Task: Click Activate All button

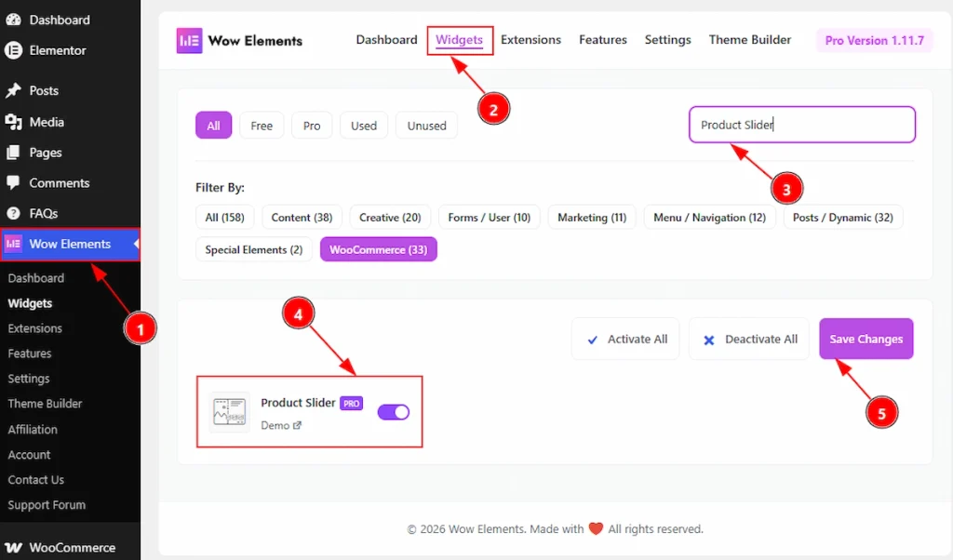Action: [625, 339]
